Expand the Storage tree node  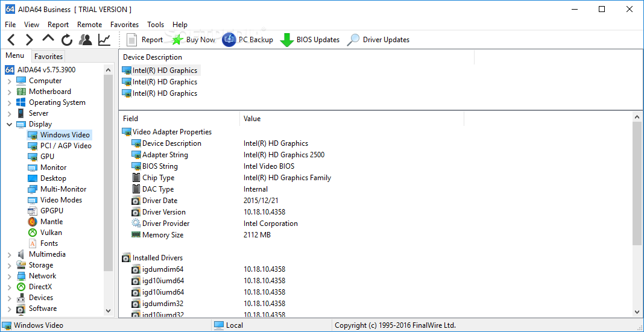10,266
